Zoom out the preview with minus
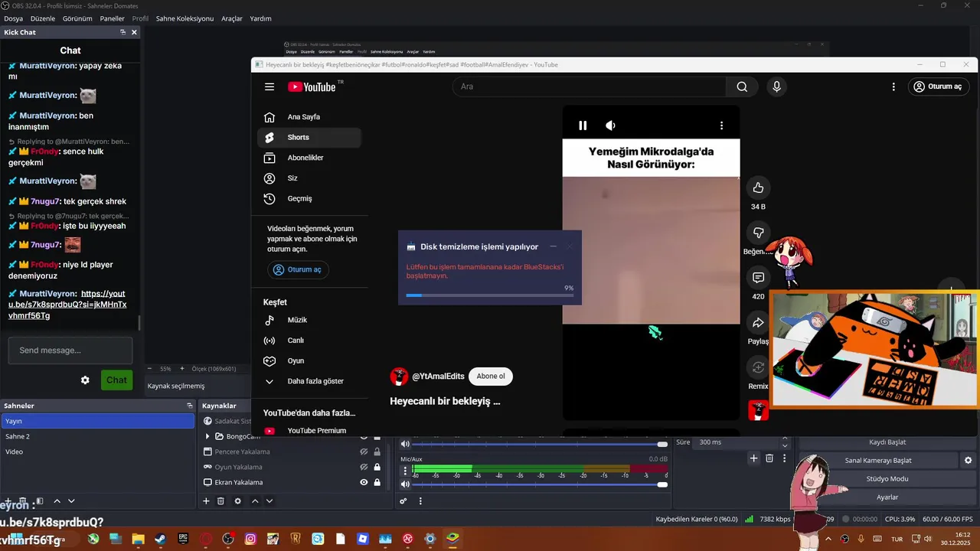Image resolution: width=980 pixels, height=551 pixels. [149, 369]
